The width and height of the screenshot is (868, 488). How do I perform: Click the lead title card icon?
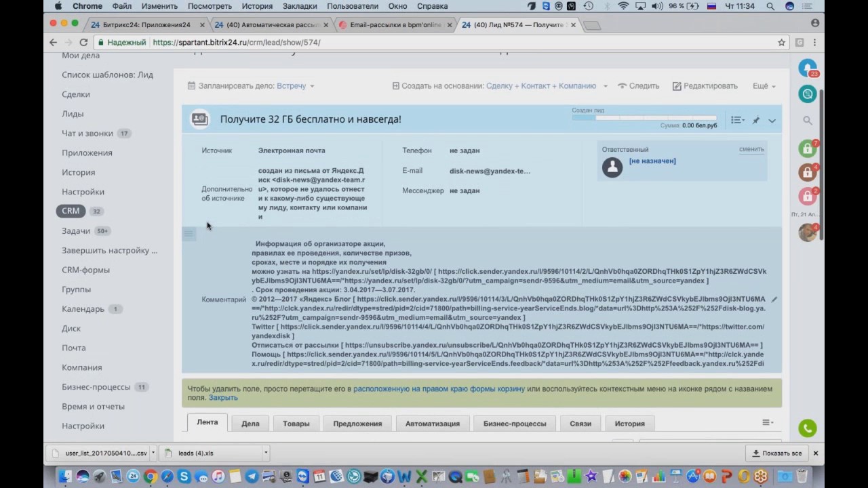point(199,119)
